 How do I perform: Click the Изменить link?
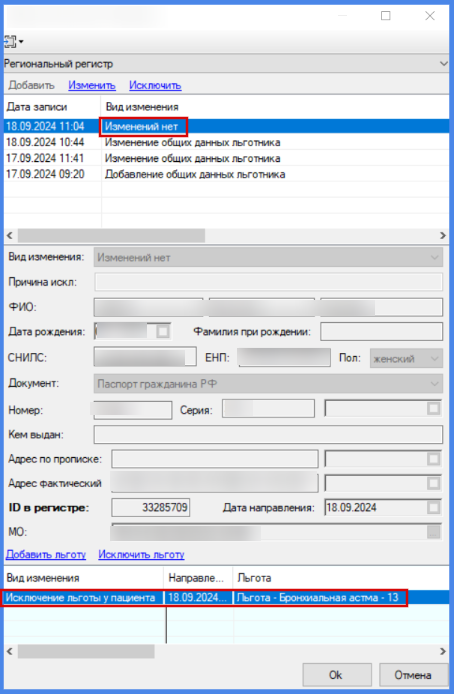click(x=92, y=85)
